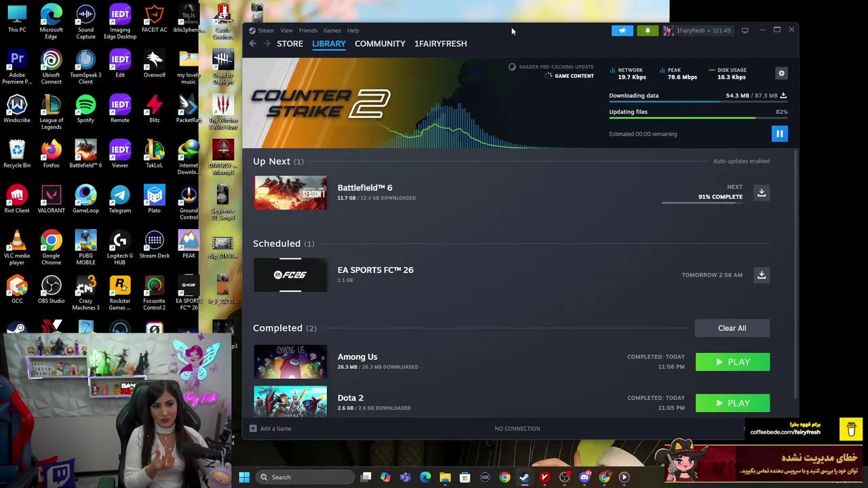Select the Logitech G HUB desktop icon
The image size is (868, 488).
tap(120, 248)
